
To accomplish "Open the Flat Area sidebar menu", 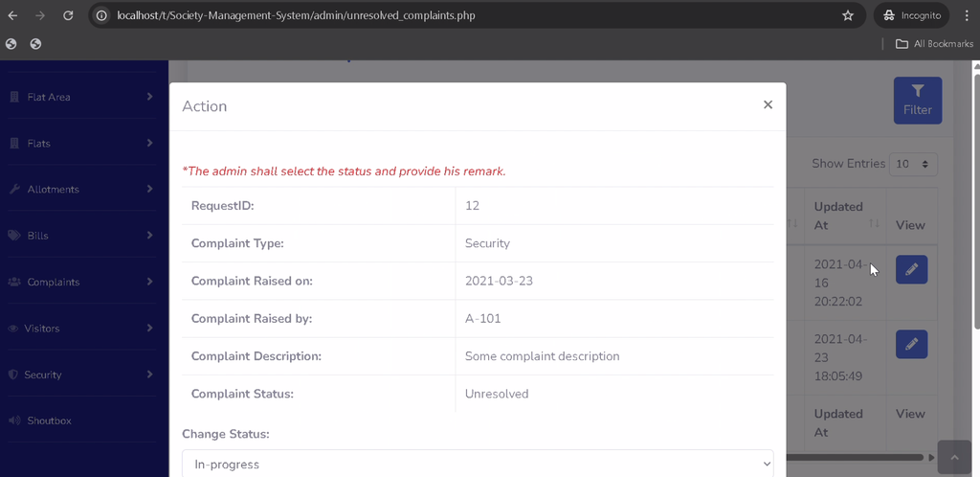I will point(81,97).
